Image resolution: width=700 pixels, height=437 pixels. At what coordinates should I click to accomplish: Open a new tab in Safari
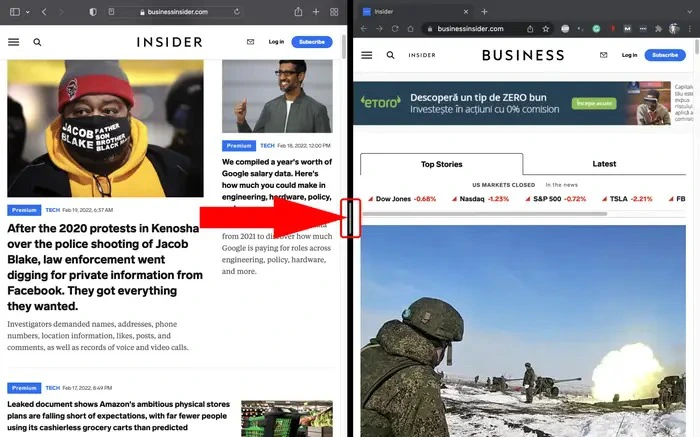(x=316, y=12)
